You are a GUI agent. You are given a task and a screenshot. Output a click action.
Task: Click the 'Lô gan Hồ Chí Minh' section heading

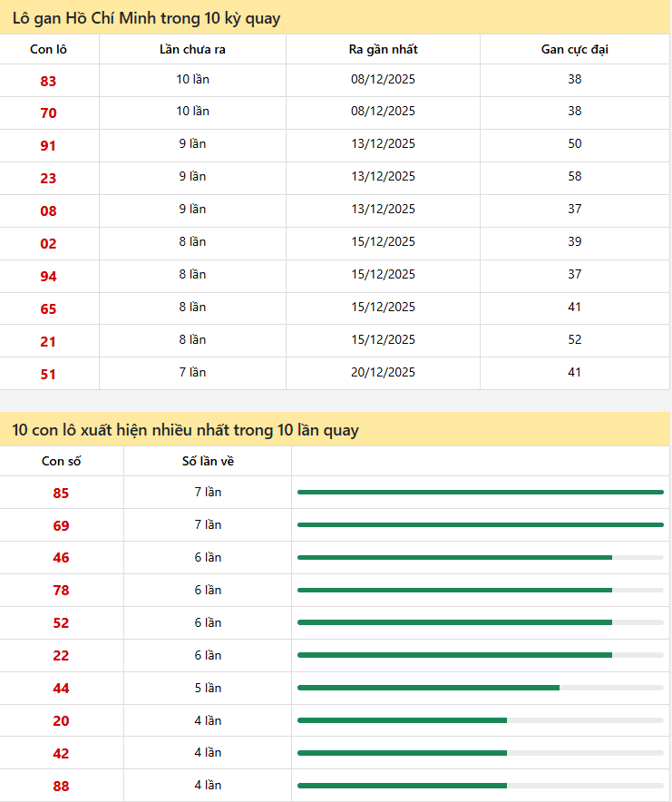coord(146,18)
